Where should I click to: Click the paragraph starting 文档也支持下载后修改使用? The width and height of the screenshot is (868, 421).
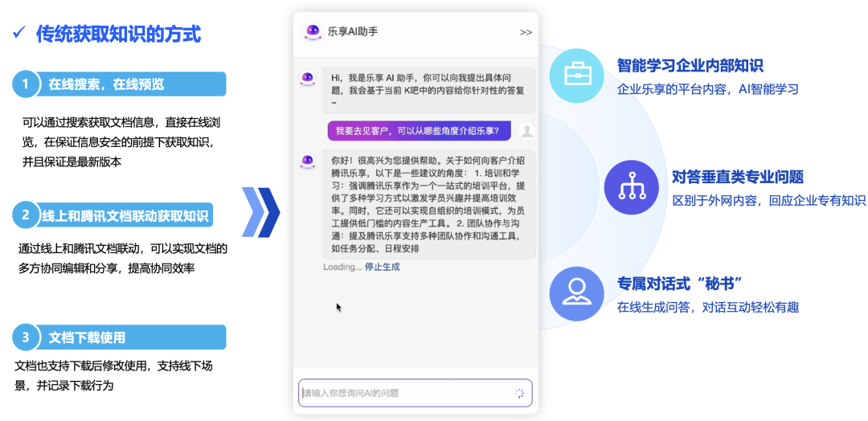112,376
